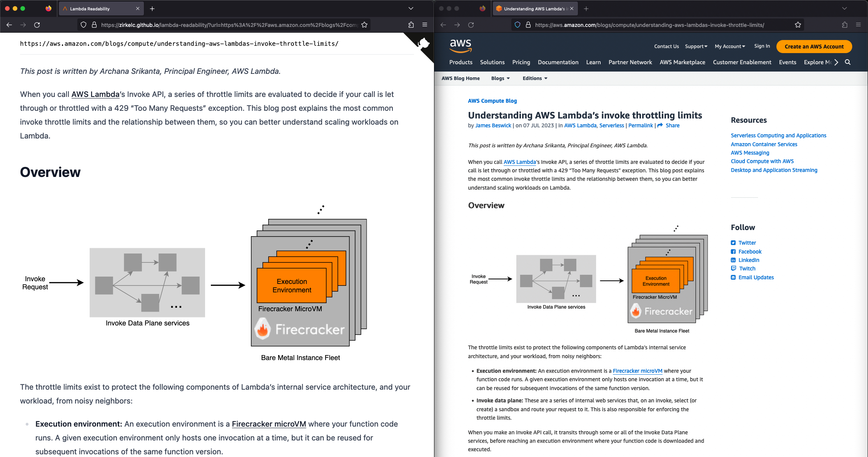Reload the Lambda Readability page

pos(37,25)
